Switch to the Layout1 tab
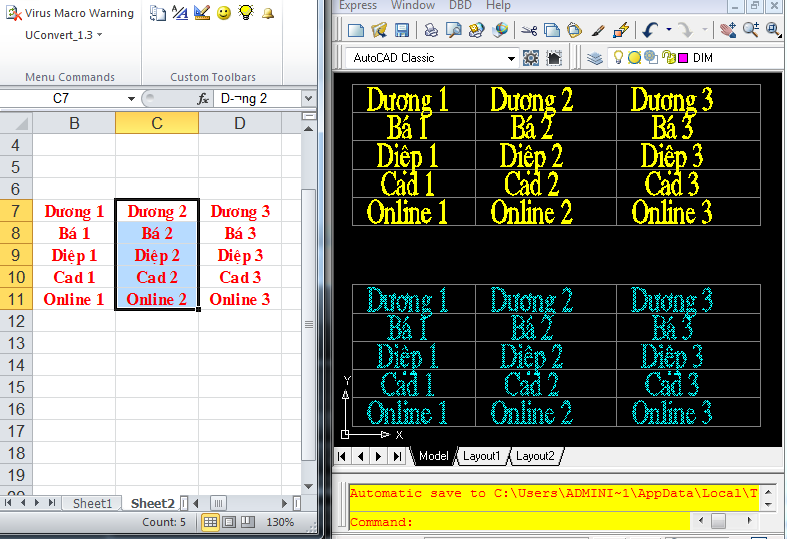The image size is (787, 539). [481, 456]
